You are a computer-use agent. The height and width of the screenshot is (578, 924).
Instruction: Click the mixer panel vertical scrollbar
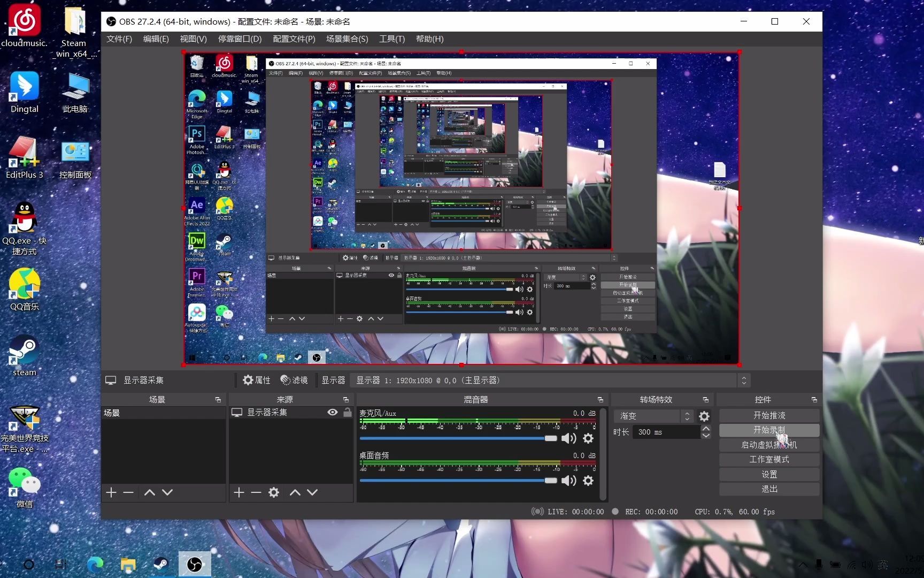tap(603, 454)
